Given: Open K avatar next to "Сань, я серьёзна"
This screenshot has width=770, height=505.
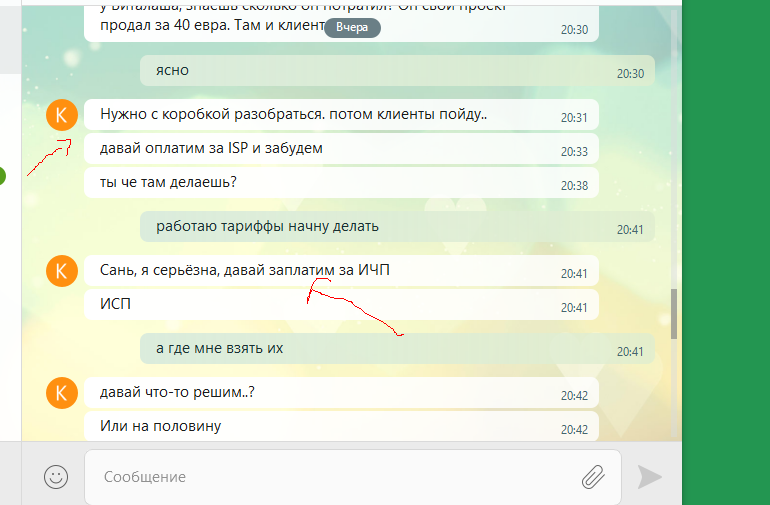Looking at the screenshot, I should click(x=62, y=271).
